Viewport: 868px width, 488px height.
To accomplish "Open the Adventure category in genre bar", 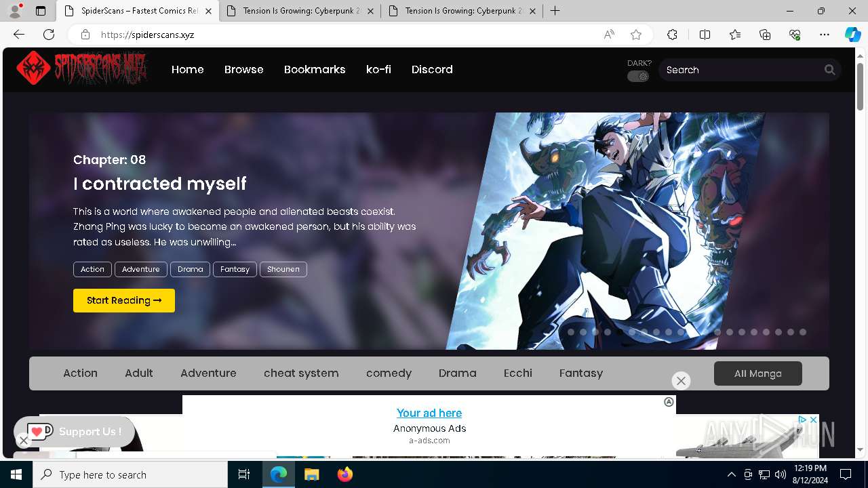I will coord(208,373).
